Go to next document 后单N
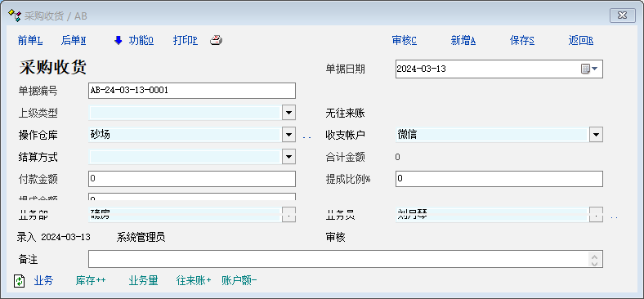Image resolution: width=644 pixels, height=299 pixels. (x=73, y=40)
